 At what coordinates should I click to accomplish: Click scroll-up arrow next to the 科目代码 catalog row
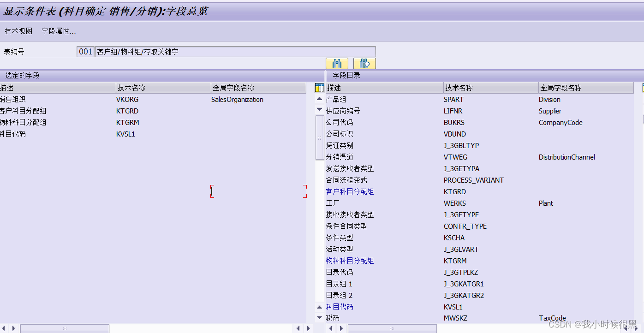click(x=319, y=307)
